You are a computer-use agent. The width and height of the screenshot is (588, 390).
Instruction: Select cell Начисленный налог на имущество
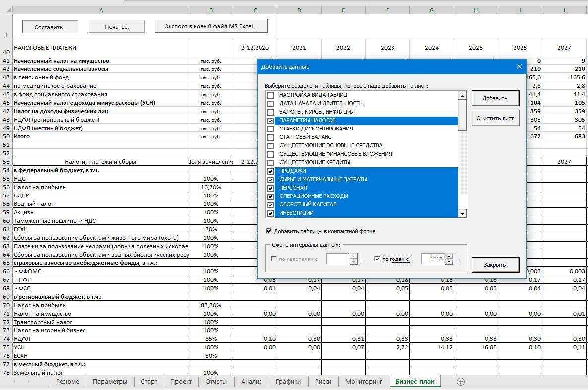[x=101, y=61]
